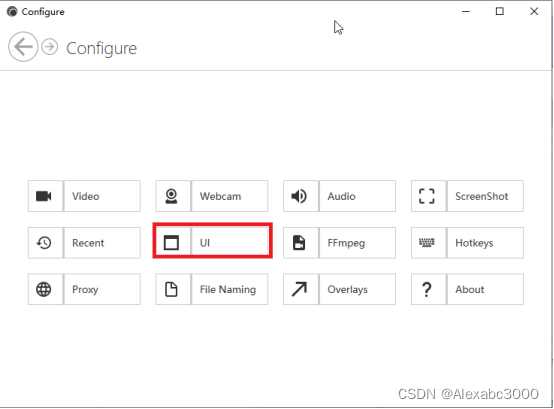Click the About question mark icon
Viewport: 554px width, 409px height.
(427, 289)
